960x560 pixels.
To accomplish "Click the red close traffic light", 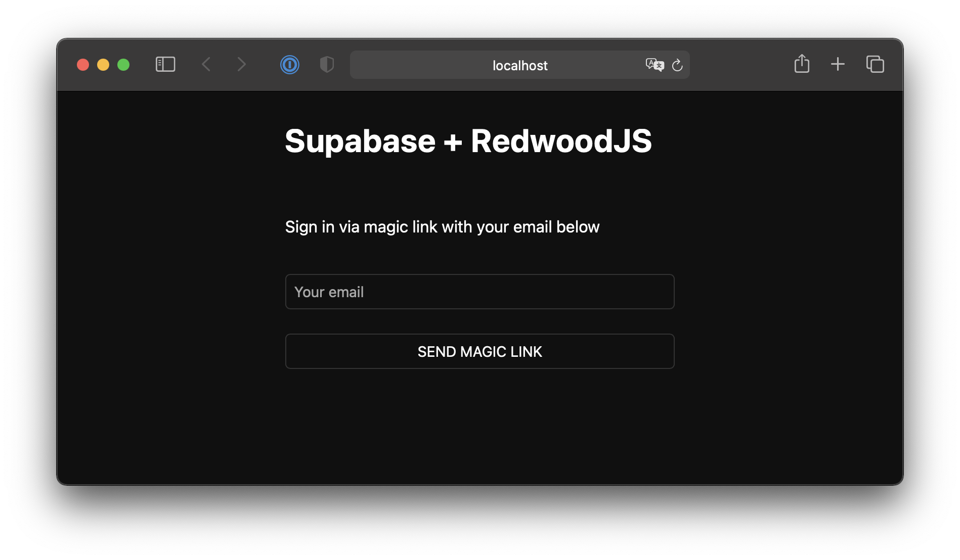I will coord(83,64).
